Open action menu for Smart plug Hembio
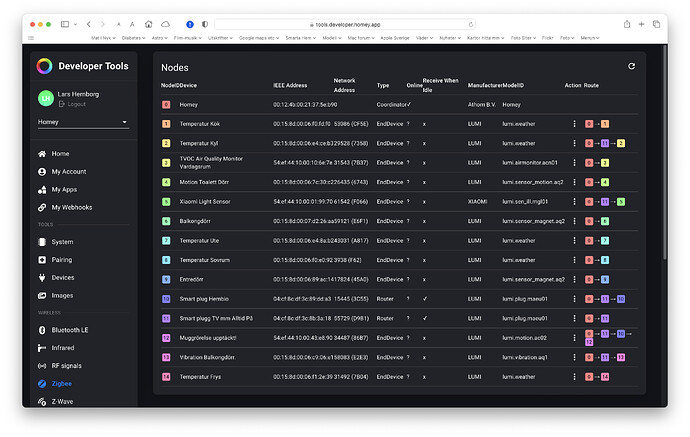Viewport: 690px width, 437px height. pyautogui.click(x=574, y=299)
